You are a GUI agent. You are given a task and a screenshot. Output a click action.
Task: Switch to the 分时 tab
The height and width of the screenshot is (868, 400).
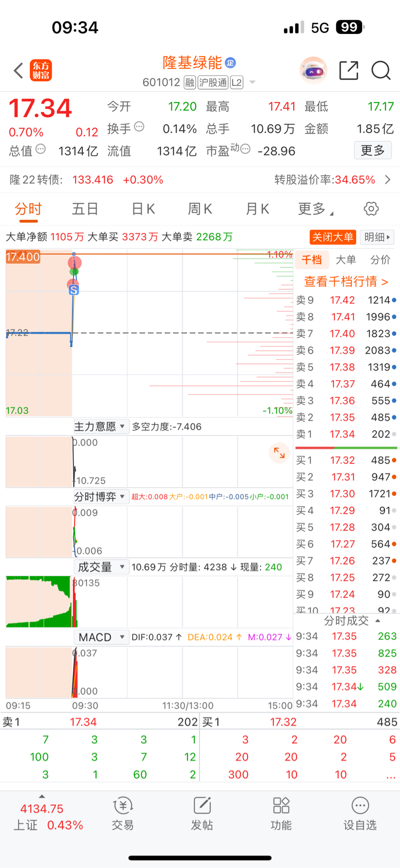tap(28, 209)
